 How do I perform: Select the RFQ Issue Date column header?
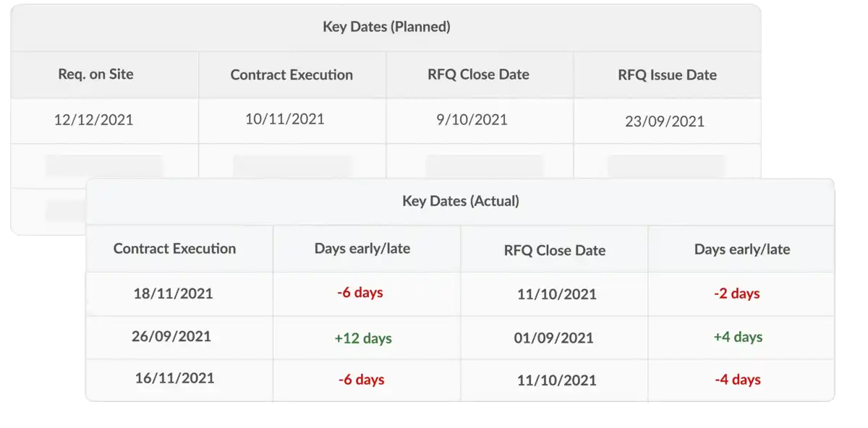[x=666, y=74]
